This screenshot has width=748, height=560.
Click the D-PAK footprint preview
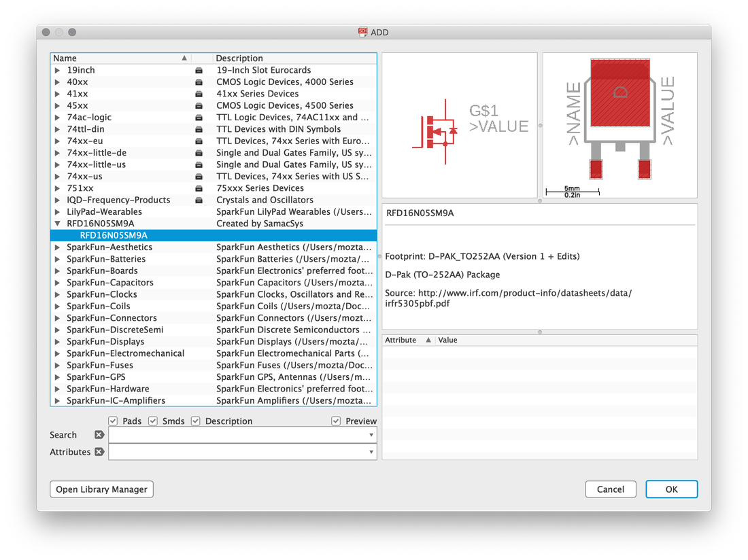point(619,125)
